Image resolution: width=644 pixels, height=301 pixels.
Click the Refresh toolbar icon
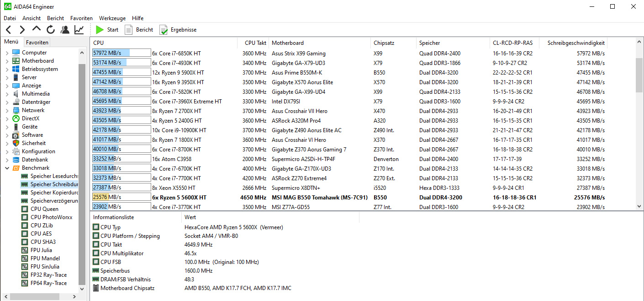tap(51, 30)
